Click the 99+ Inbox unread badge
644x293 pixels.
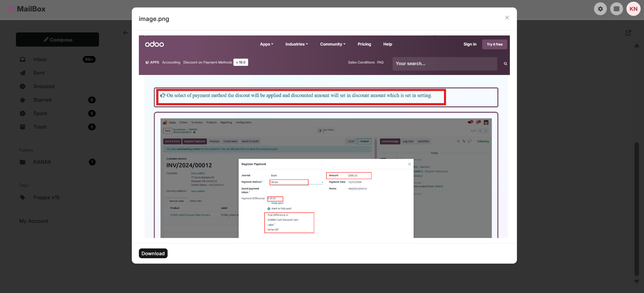[x=89, y=59]
